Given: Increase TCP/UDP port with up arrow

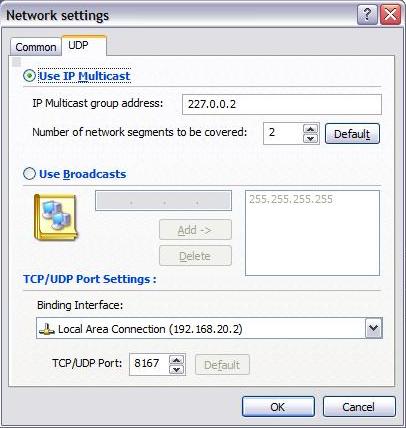Looking at the screenshot, I should click(177, 360).
